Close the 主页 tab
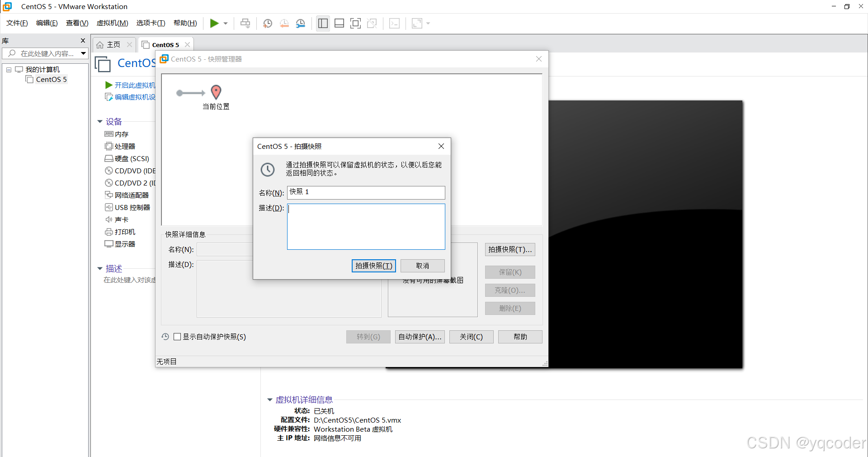Image resolution: width=868 pixels, height=457 pixels. point(129,45)
